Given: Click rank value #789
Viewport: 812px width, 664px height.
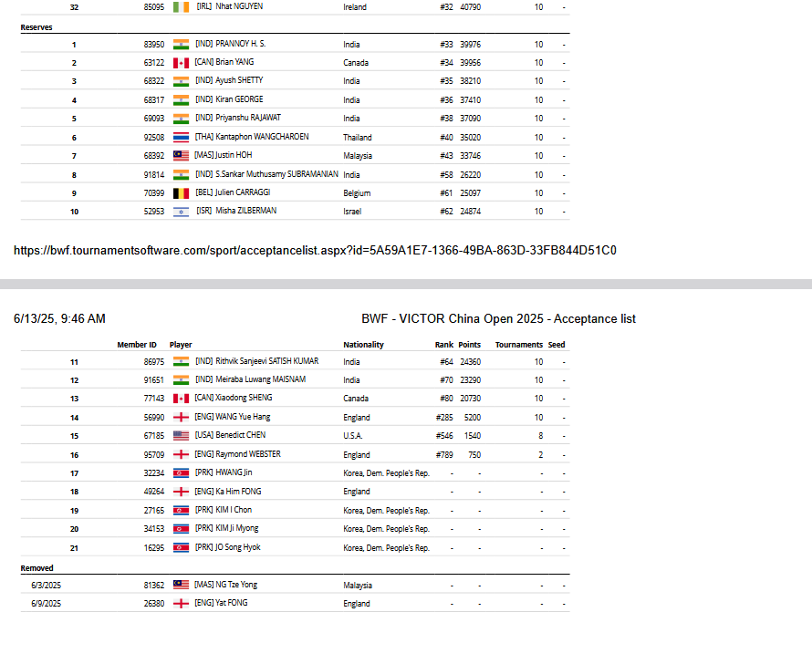Looking at the screenshot, I should [444, 455].
